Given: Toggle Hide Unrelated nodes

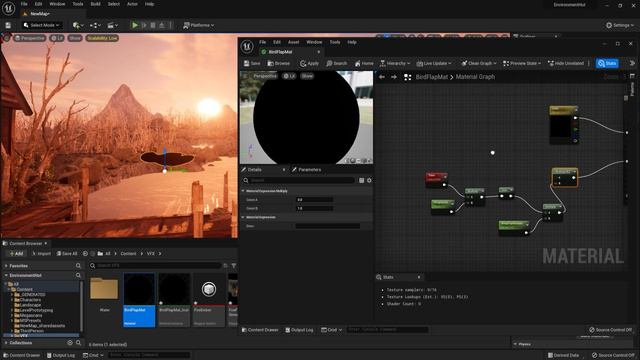Looking at the screenshot, I should coord(566,64).
